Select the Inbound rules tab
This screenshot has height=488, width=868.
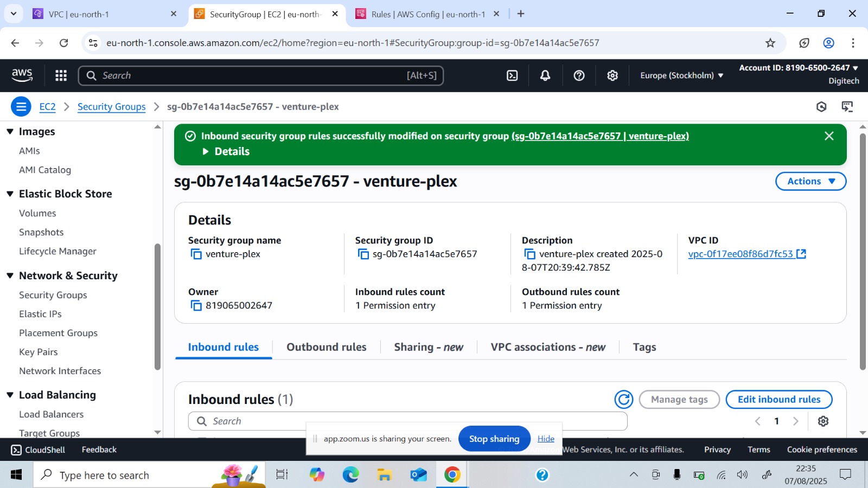pos(224,347)
